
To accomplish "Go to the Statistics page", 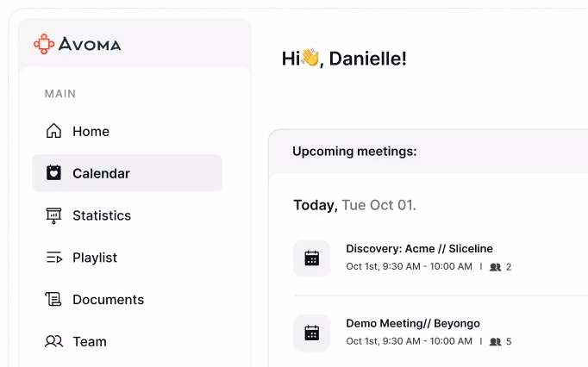I will click(x=102, y=215).
